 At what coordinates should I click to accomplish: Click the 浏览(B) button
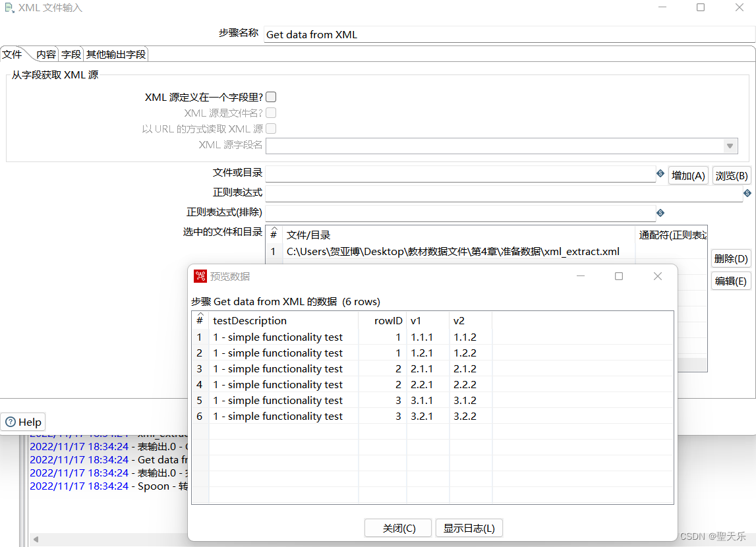click(x=730, y=175)
